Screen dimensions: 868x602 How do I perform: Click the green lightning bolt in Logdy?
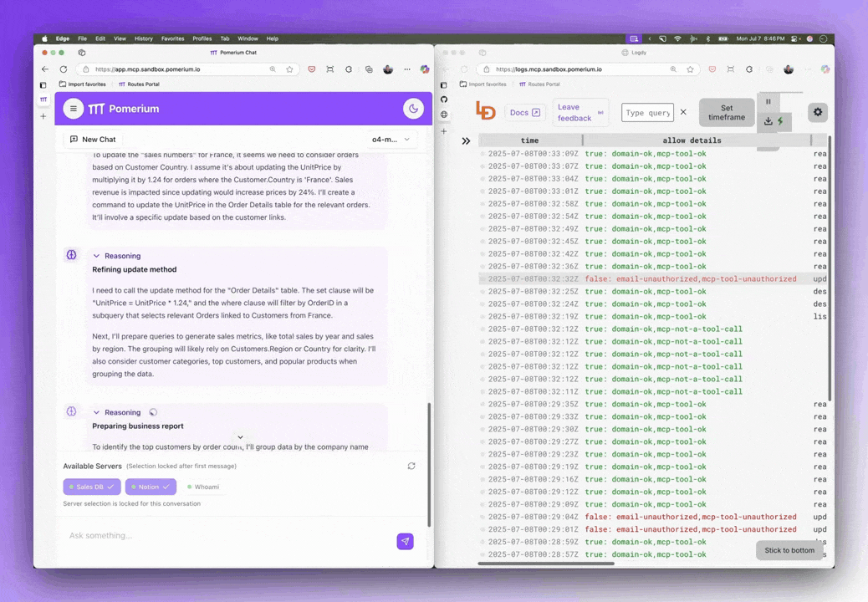point(780,121)
